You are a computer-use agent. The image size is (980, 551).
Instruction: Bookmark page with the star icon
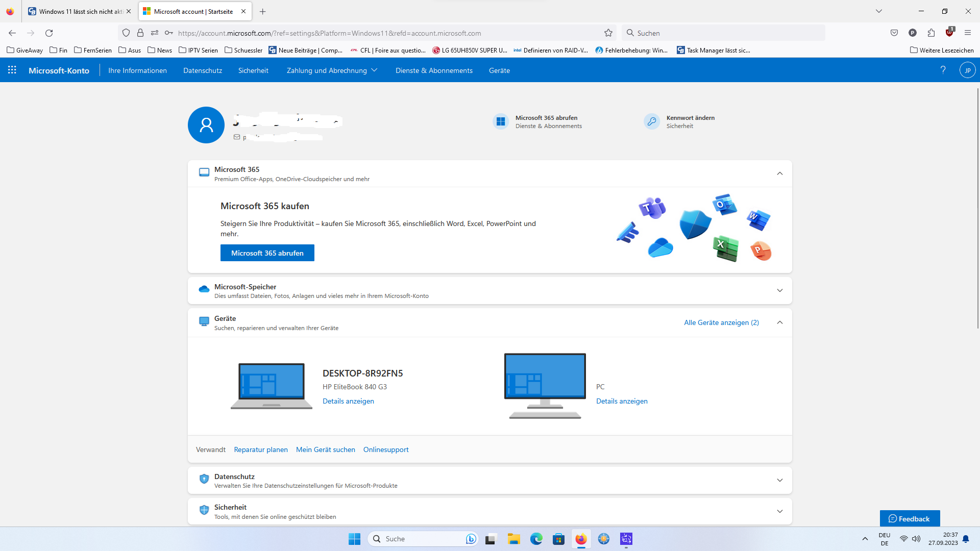tap(608, 33)
